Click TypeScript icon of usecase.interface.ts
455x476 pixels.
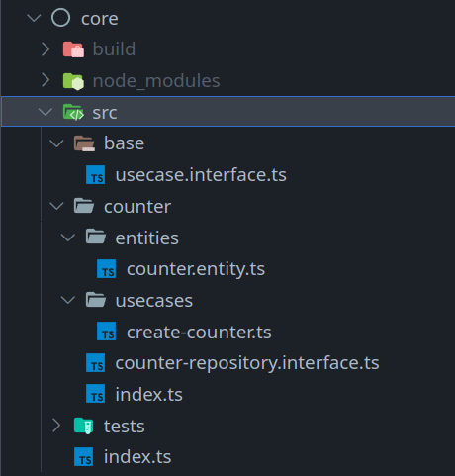point(96,175)
